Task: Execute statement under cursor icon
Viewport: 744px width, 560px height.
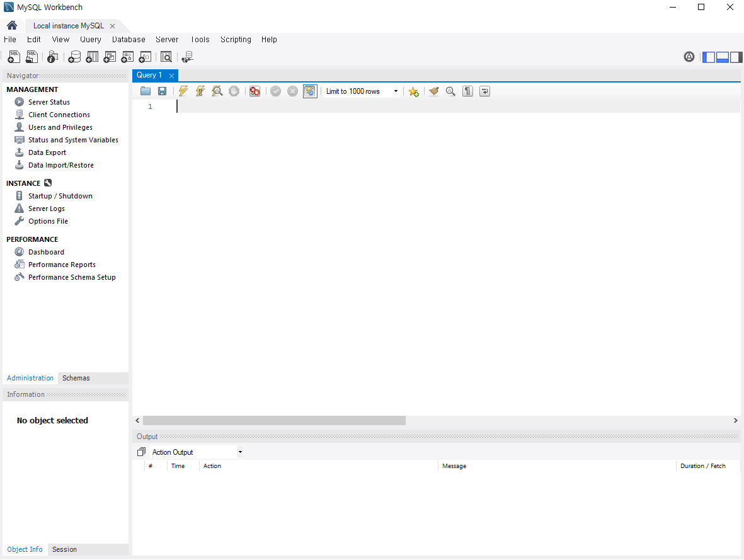Action: pos(200,91)
